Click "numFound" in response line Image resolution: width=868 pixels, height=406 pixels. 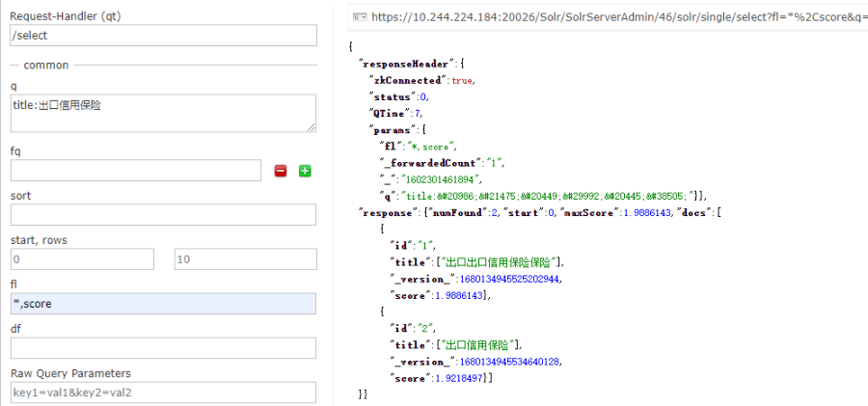pyautogui.click(x=458, y=213)
